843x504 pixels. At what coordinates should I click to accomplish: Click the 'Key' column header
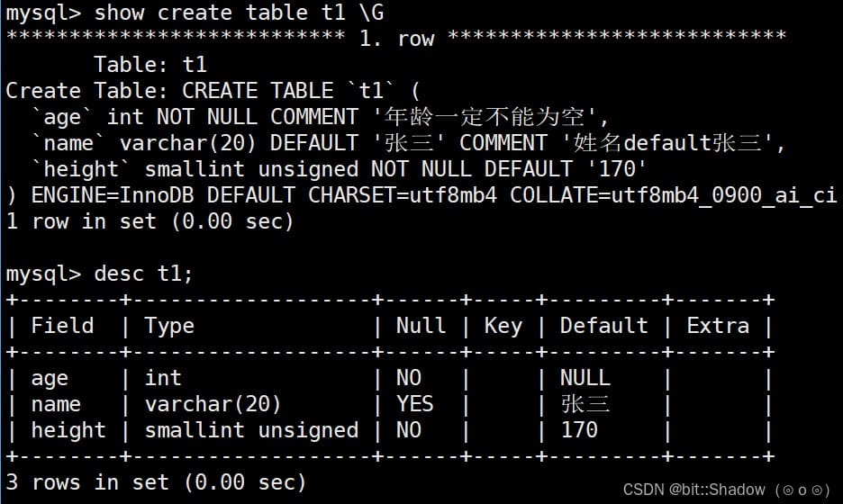[503, 326]
